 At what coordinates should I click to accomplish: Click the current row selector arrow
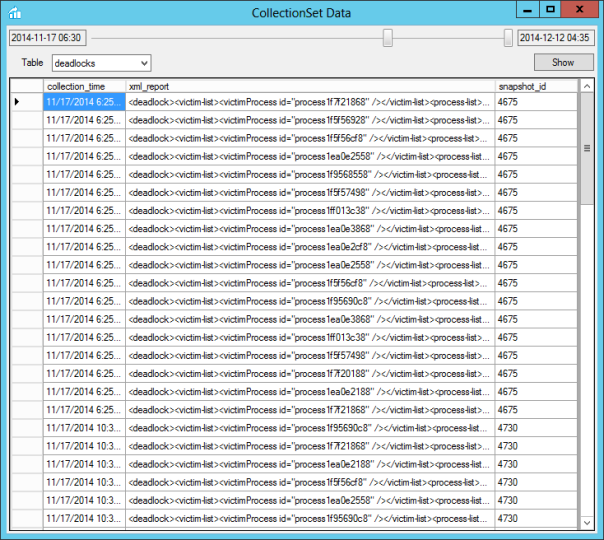click(x=17, y=102)
